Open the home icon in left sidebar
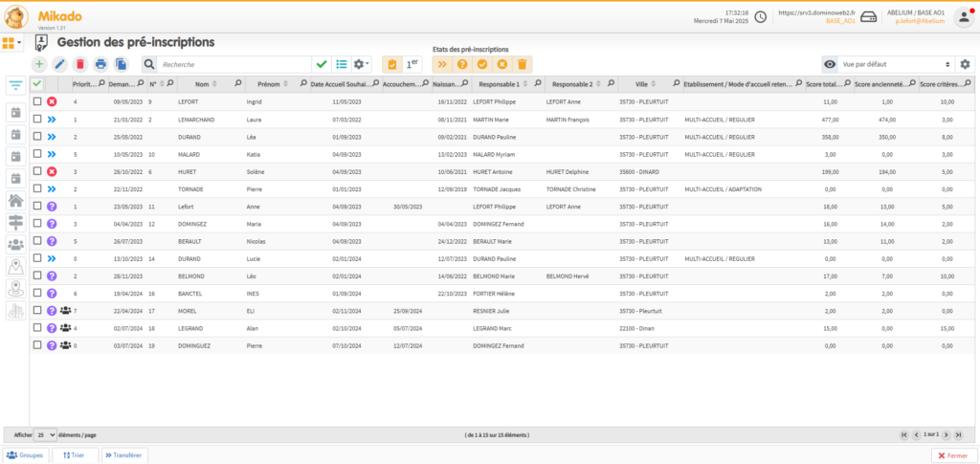Viewport: 980px width, 464px height. pyautogui.click(x=16, y=201)
